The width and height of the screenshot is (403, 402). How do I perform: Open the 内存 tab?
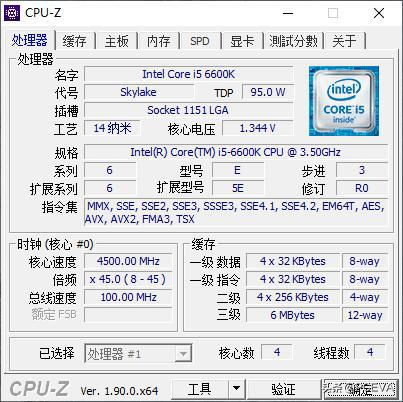[159, 41]
